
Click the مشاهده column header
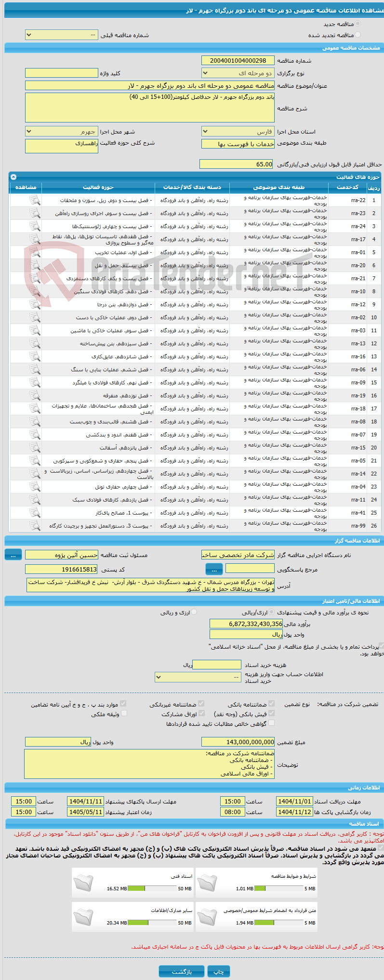[x=26, y=187]
